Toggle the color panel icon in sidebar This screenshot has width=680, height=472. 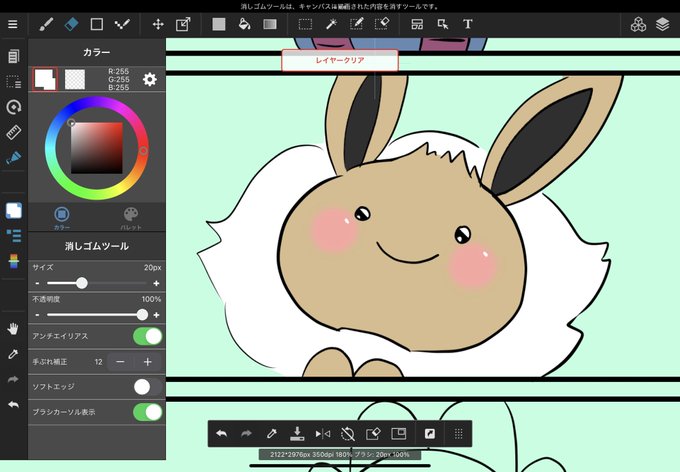[x=13, y=210]
